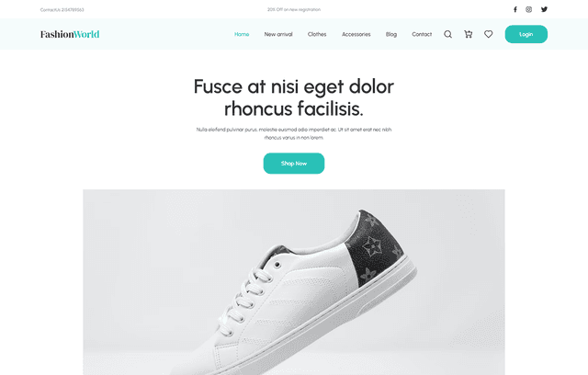588x375 pixels.
Task: Click the white sneaker hero image
Action: 294,282
